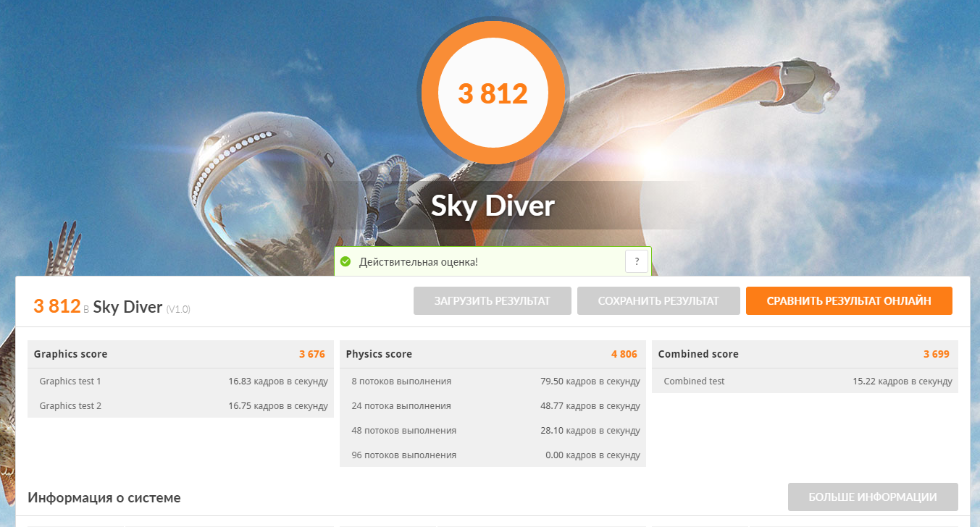This screenshot has height=527, width=980.
Task: Open the question mark help button
Action: (x=637, y=261)
